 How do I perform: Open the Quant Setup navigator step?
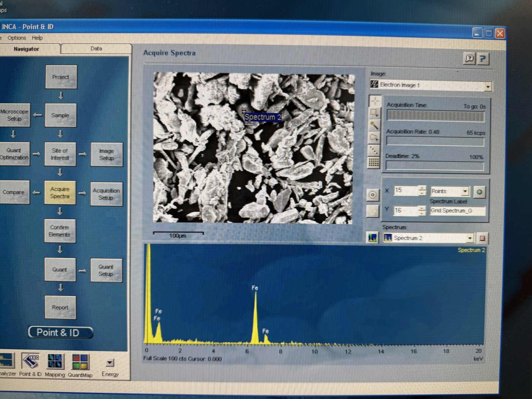106,270
